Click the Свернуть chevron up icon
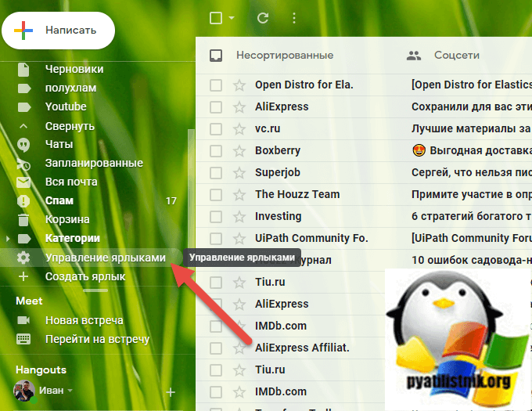532x411 pixels. click(x=23, y=126)
